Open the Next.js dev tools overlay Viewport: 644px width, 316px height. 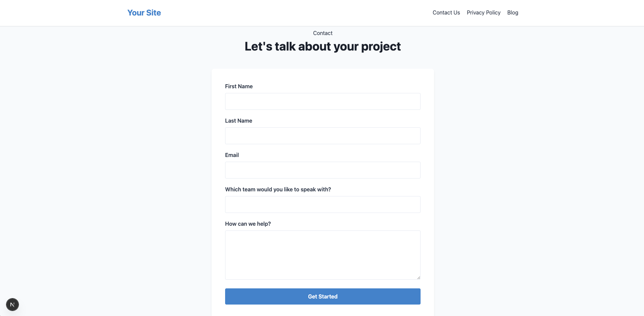[12, 304]
